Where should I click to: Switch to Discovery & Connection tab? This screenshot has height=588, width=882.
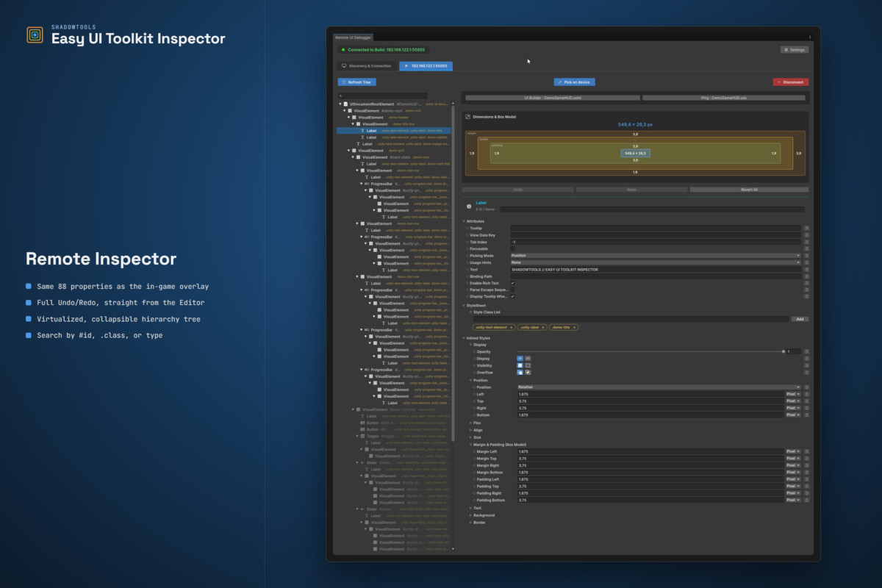(x=367, y=66)
